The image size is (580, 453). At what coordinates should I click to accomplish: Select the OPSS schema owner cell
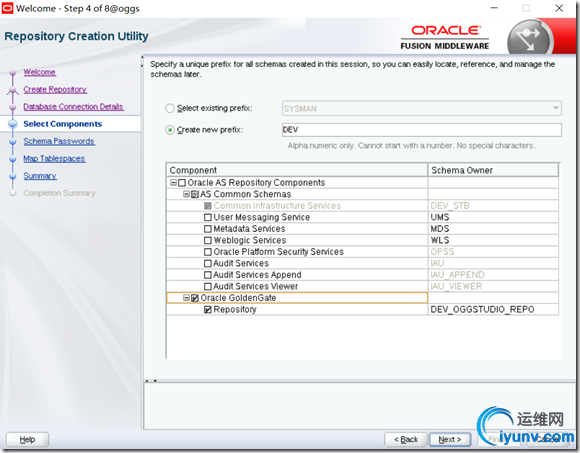pos(493,252)
